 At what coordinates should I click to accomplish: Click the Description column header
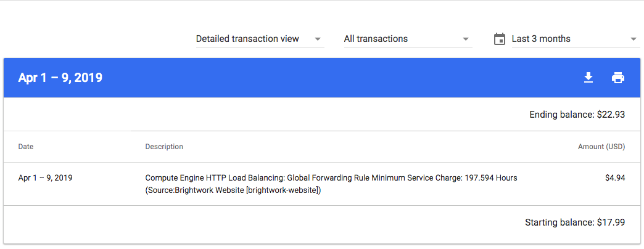(164, 147)
